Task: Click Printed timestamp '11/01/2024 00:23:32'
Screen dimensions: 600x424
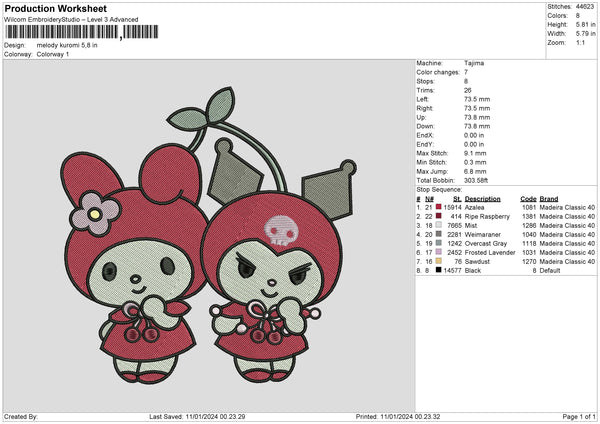Action: tap(410, 417)
